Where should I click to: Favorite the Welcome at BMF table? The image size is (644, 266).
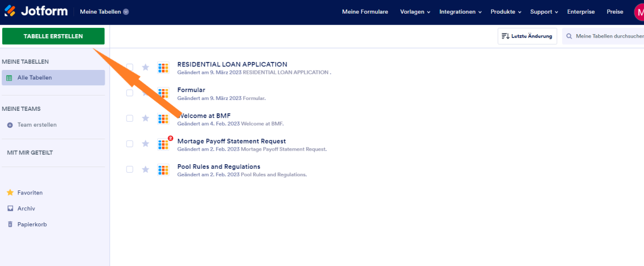point(145,118)
